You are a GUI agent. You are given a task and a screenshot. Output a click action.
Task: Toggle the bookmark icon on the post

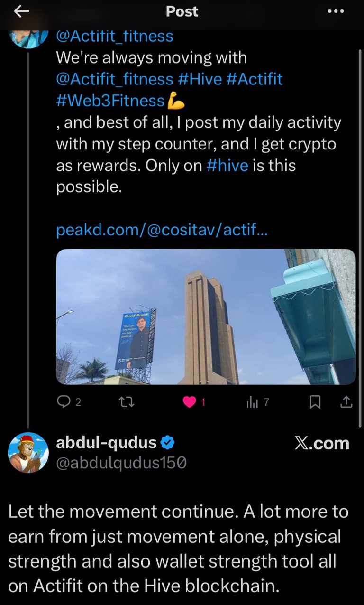point(315,402)
